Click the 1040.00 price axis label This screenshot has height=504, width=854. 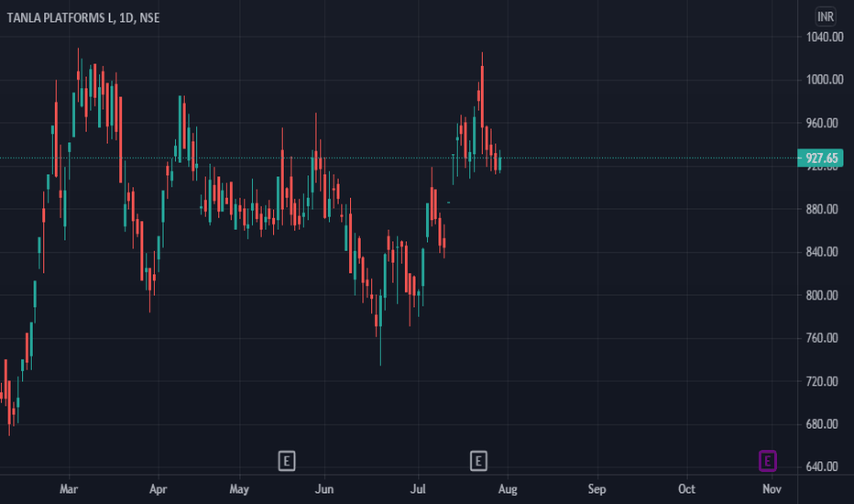point(825,37)
